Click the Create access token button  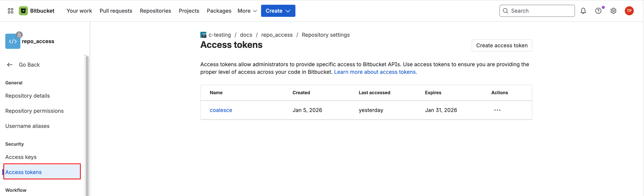coord(502,45)
